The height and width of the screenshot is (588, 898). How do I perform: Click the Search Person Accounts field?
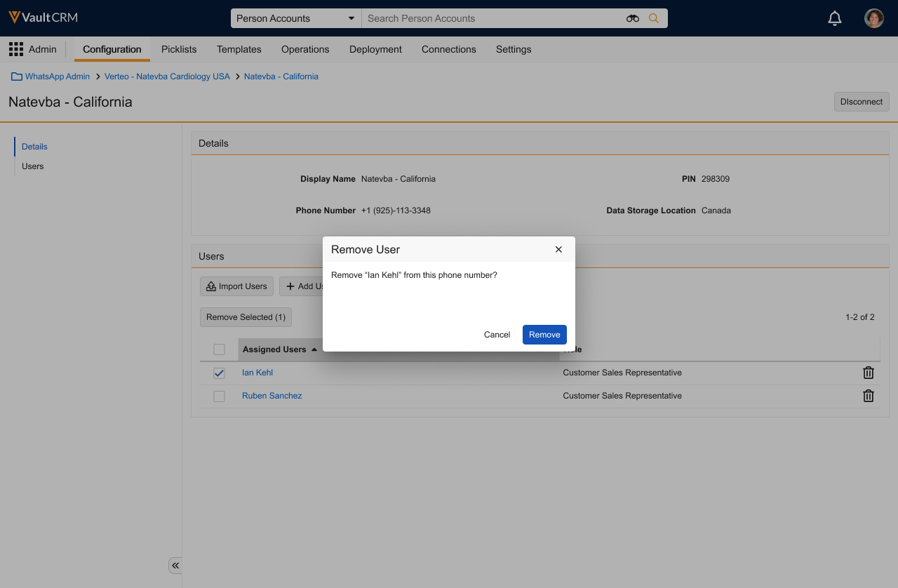coord(491,19)
